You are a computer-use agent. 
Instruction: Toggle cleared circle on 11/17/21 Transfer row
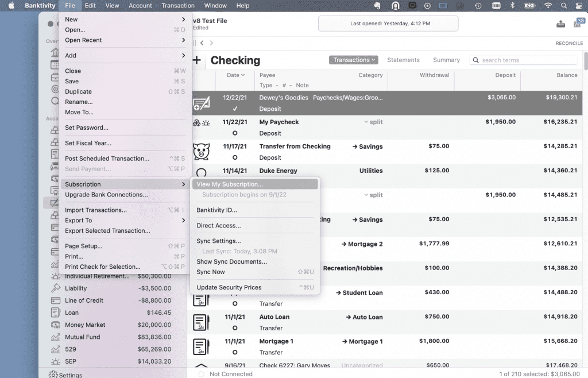point(235,157)
